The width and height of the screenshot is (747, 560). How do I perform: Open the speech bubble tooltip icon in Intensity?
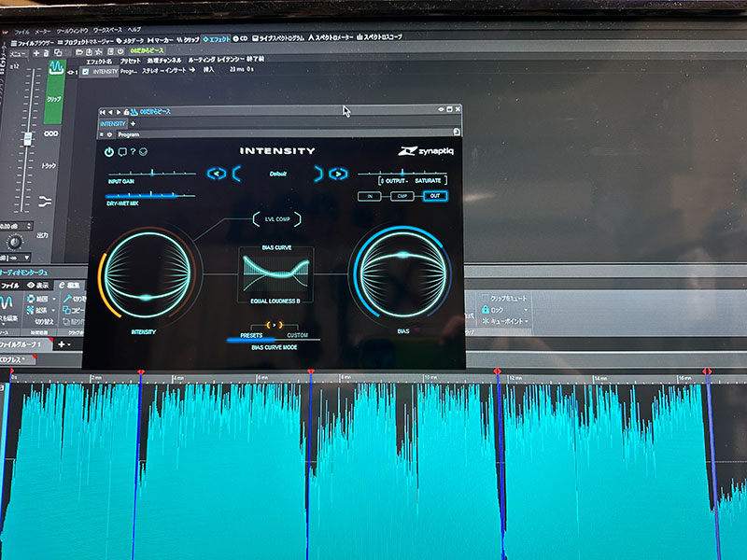click(x=122, y=152)
